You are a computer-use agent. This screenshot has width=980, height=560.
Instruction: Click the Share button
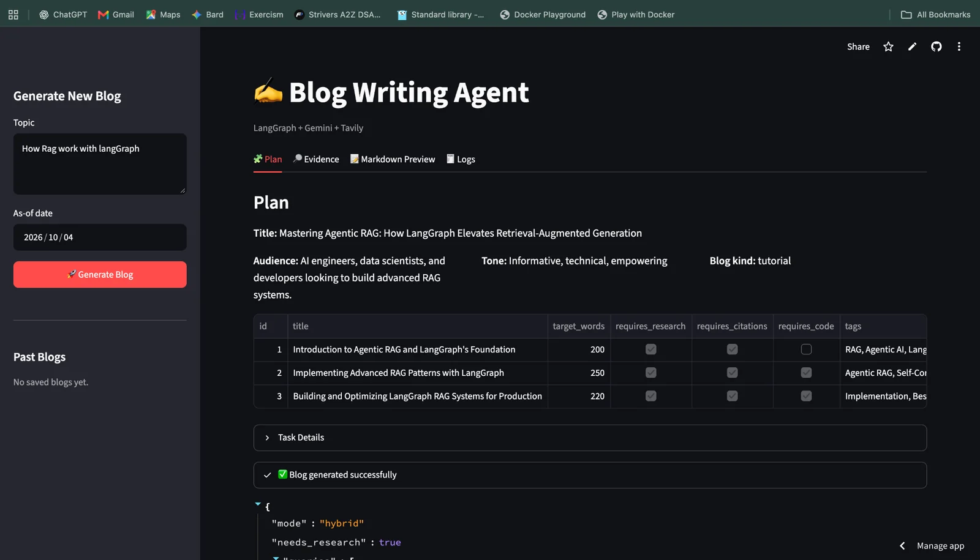tap(858, 47)
